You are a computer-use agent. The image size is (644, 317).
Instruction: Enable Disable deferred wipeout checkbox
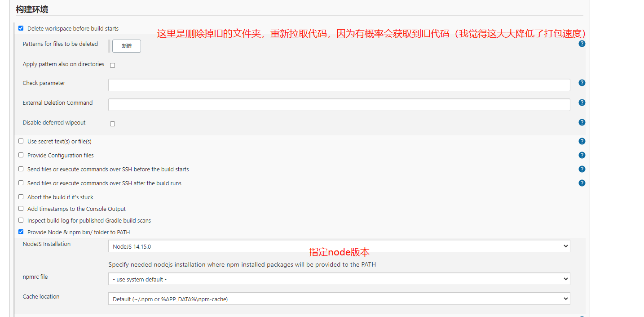112,124
